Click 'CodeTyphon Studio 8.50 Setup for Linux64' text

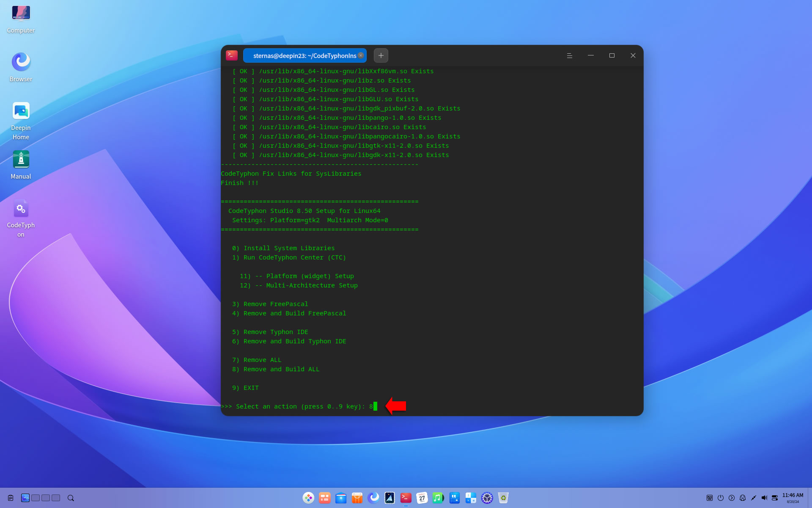[x=304, y=211]
